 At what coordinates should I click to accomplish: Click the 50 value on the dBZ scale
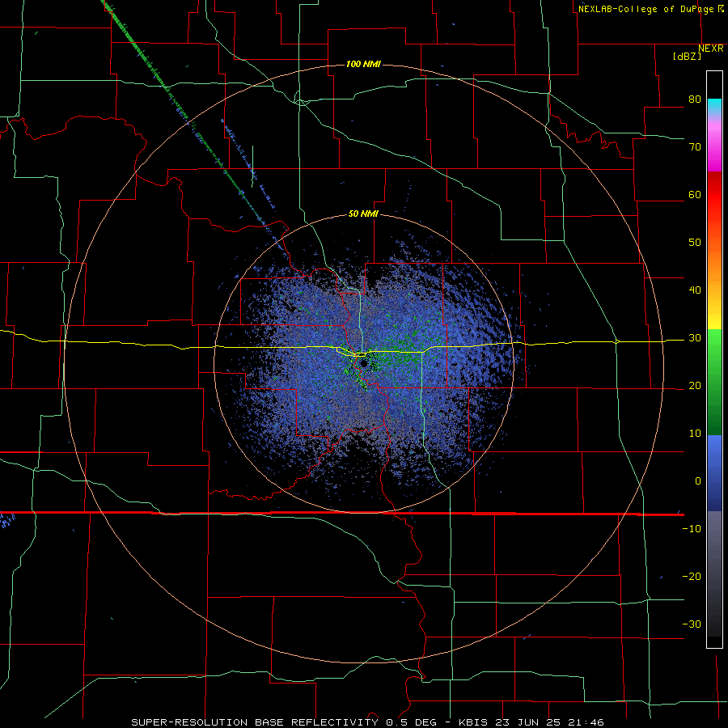pos(695,243)
